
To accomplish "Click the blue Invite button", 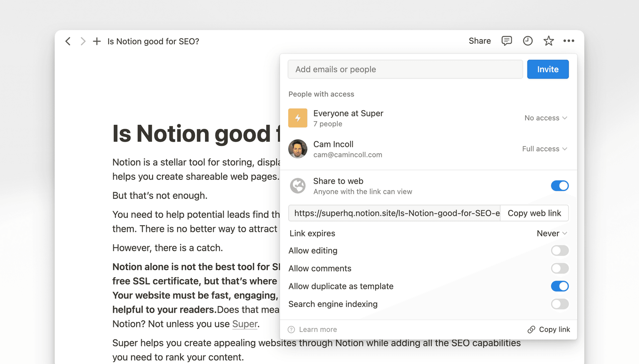I will 548,69.
